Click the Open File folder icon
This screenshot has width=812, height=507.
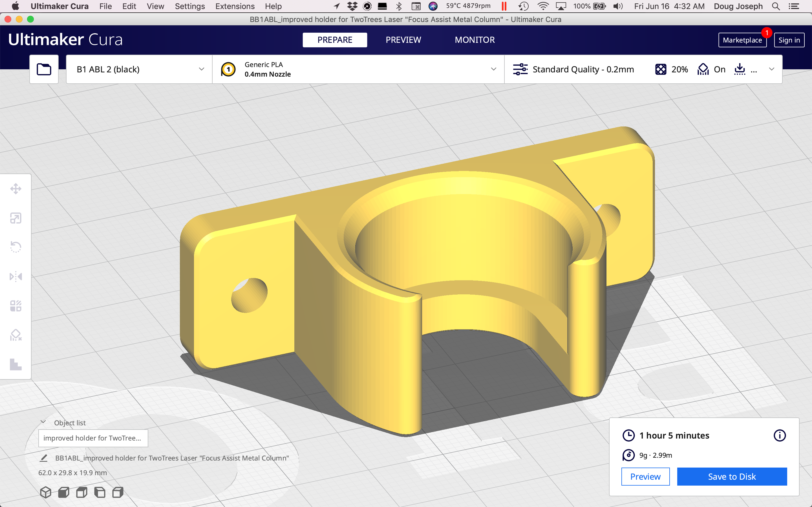(44, 69)
